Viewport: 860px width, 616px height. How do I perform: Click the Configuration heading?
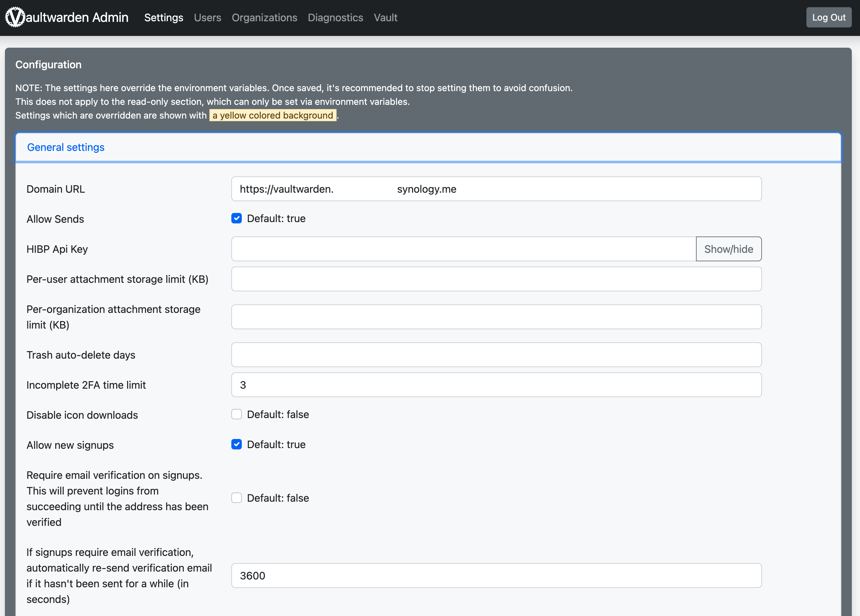[x=48, y=64]
